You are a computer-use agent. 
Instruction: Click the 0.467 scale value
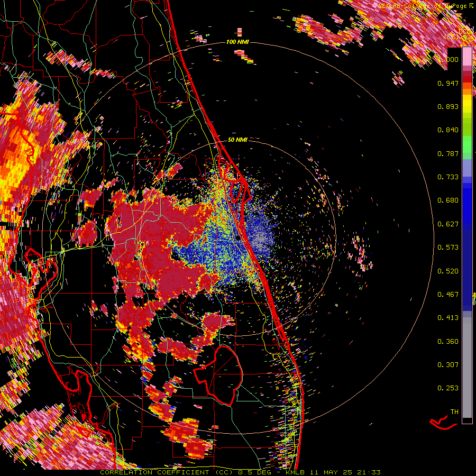tap(448, 295)
